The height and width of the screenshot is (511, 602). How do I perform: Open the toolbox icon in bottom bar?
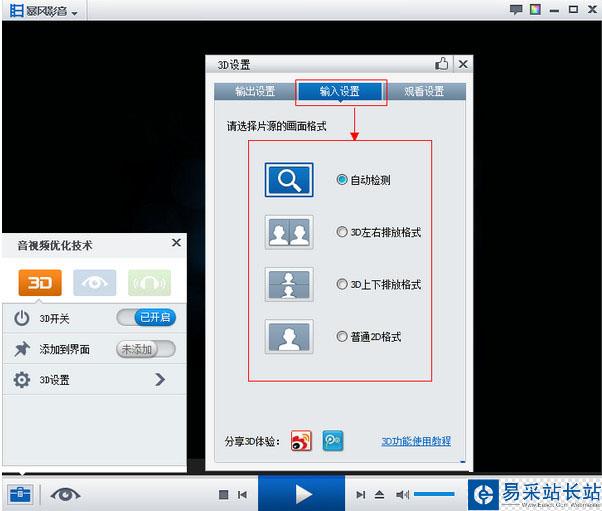tap(20, 494)
